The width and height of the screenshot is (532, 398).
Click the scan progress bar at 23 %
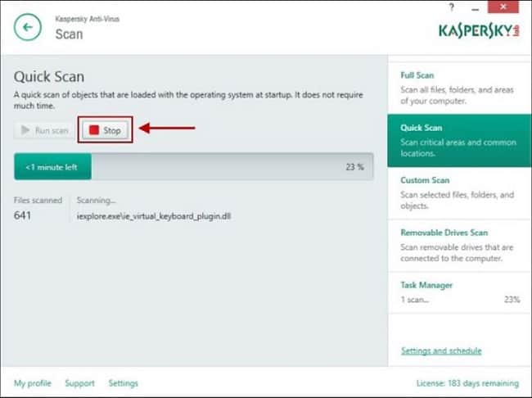[x=194, y=167]
